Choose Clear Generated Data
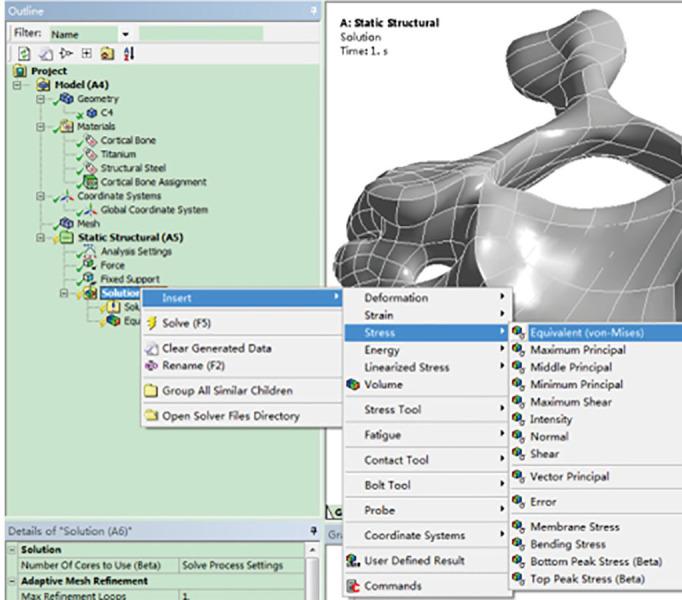 242,348
